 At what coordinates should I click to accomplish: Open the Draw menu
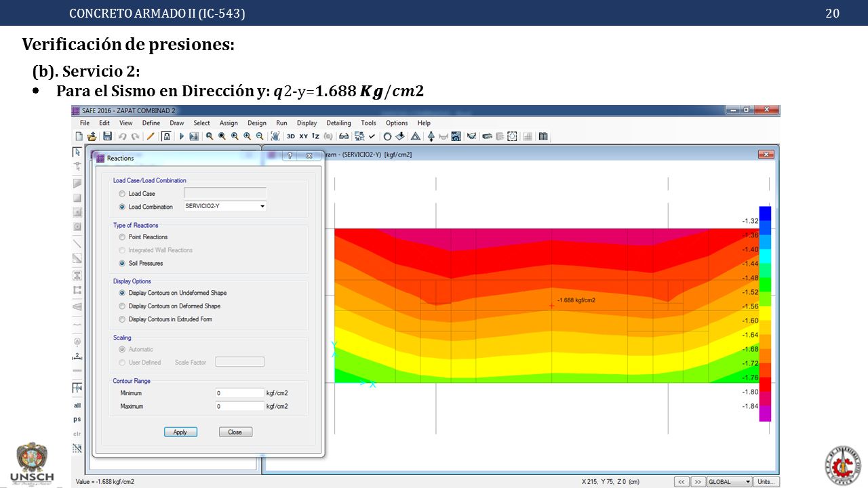pos(176,123)
